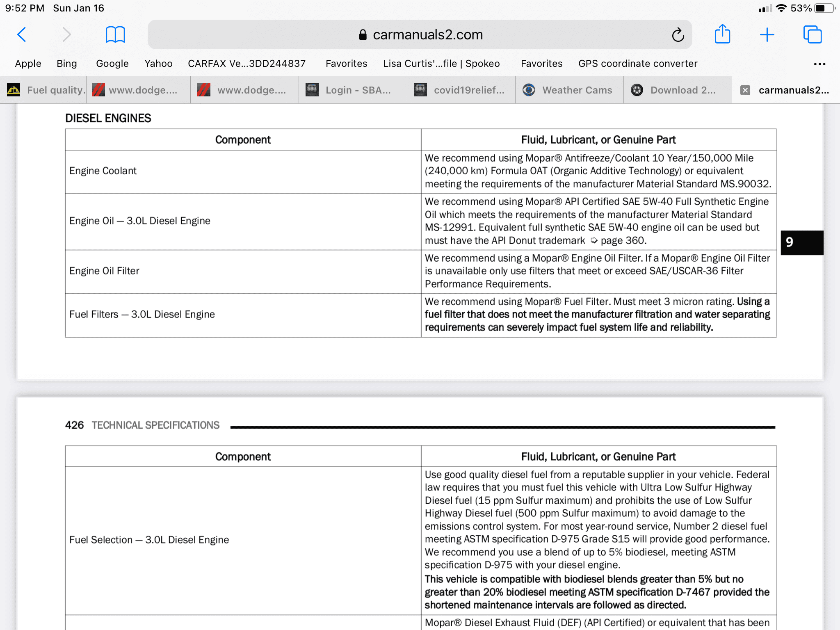Viewport: 840px width, 630px height.
Task: Open the Google bookmark
Action: [x=112, y=64]
